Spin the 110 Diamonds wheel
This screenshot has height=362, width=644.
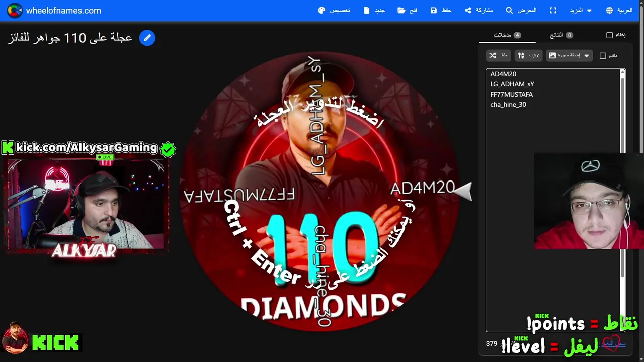319,191
